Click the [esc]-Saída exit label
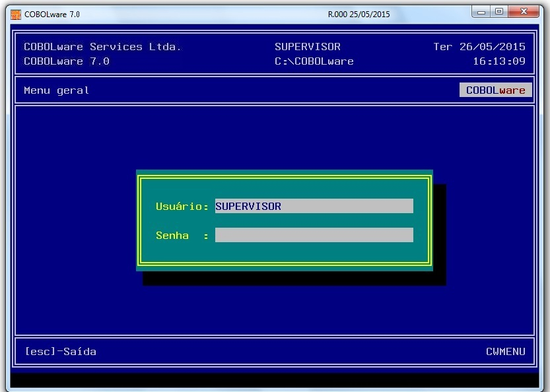 pyautogui.click(x=60, y=351)
